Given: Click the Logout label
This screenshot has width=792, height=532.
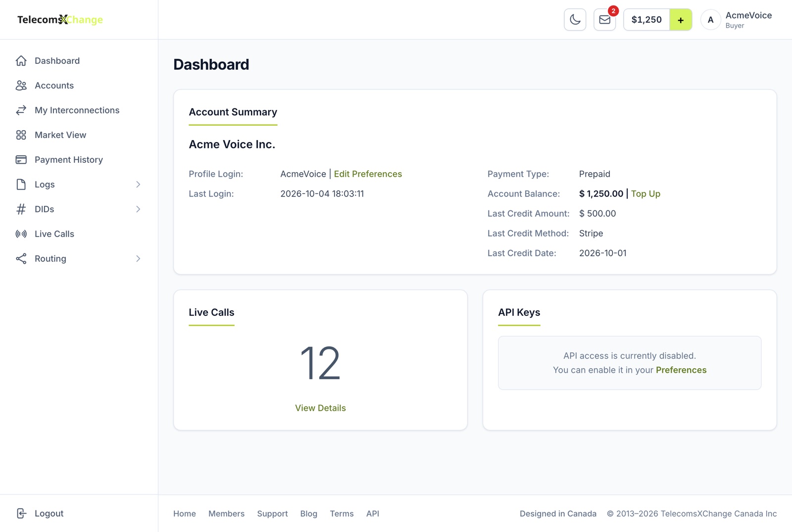Looking at the screenshot, I should pyautogui.click(x=49, y=513).
